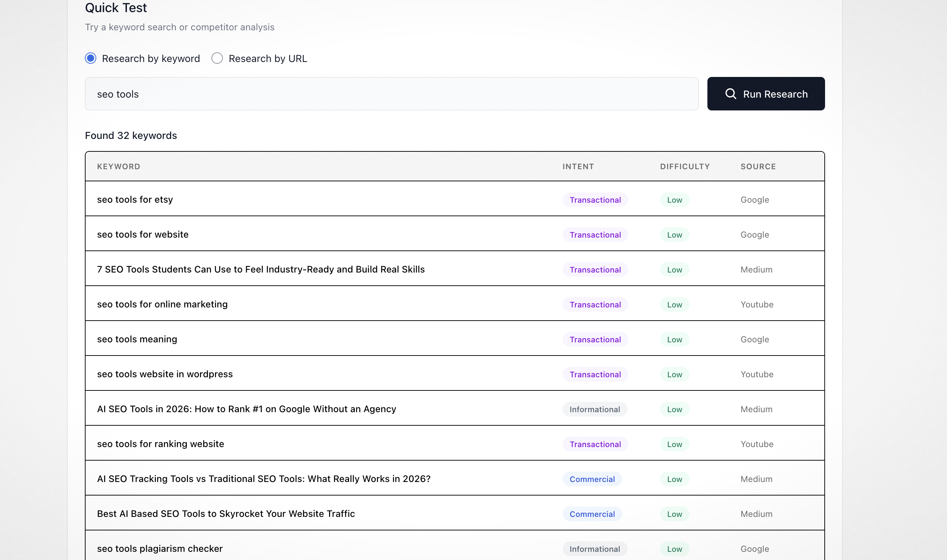
Task: Click '7 SEO Tools Students Can Use' keyword
Action: (261, 269)
